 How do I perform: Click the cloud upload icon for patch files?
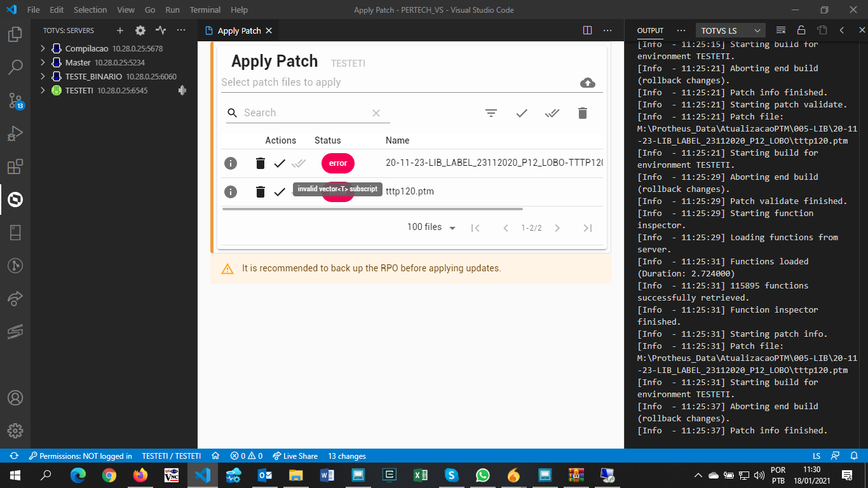(x=588, y=83)
